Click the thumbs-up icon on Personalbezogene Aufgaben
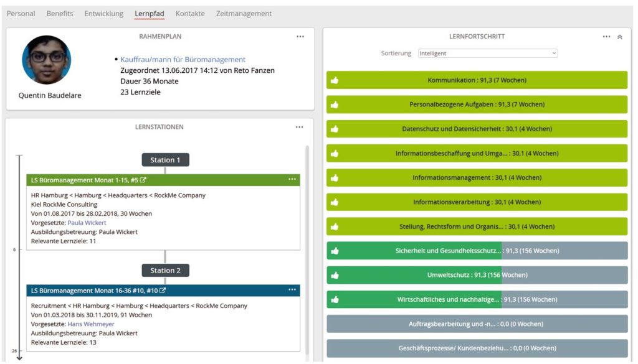The image size is (638, 364). tap(335, 104)
